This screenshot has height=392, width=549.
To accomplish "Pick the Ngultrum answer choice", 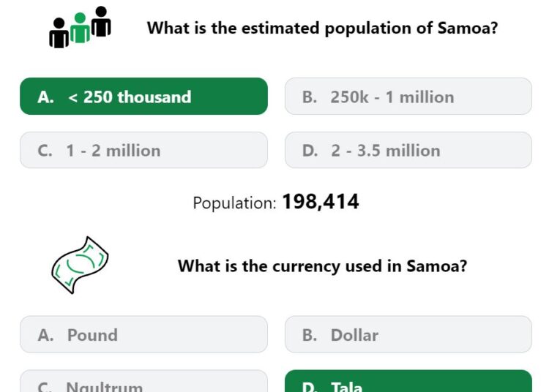I will point(144,381).
